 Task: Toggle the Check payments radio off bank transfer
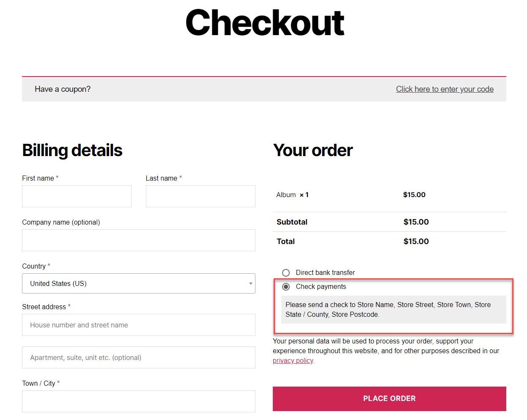click(x=286, y=287)
